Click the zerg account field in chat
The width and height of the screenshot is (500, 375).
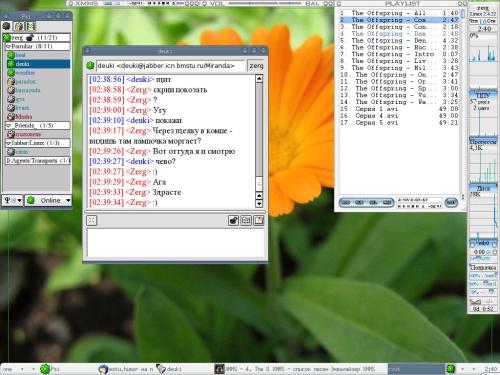[256, 65]
